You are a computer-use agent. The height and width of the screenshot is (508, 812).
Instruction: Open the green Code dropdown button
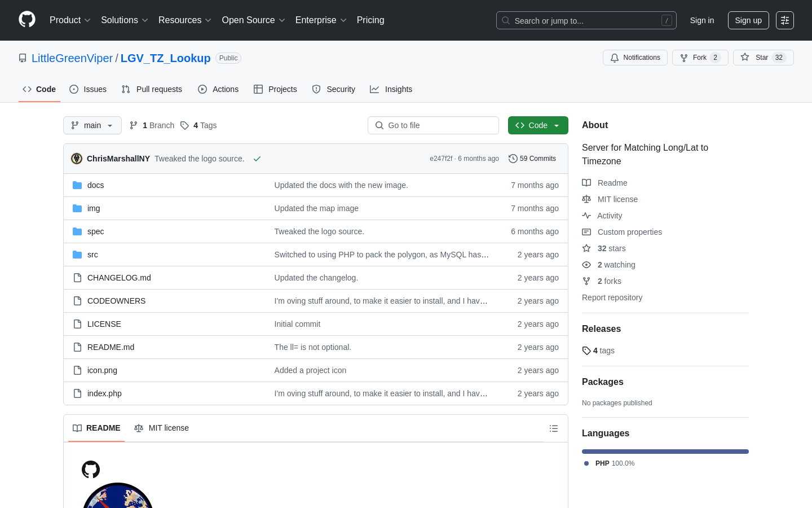(x=538, y=125)
